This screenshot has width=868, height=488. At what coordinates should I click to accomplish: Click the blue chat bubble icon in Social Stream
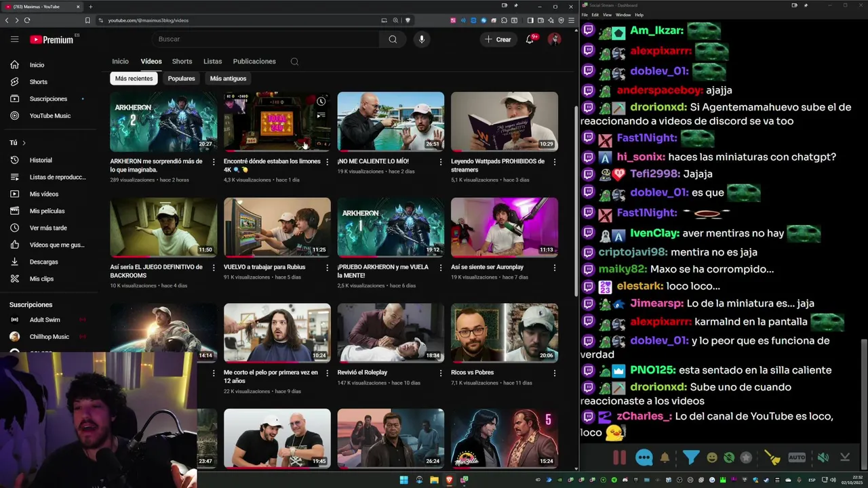[644, 457]
